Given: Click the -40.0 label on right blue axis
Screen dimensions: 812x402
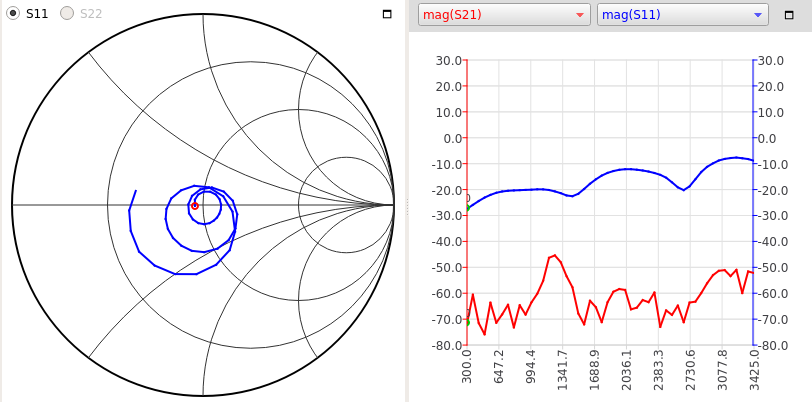Looking at the screenshot, I should (771, 242).
